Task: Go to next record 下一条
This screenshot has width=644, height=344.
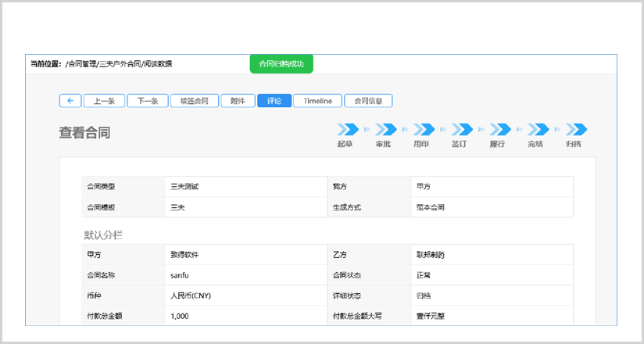Action: point(148,101)
